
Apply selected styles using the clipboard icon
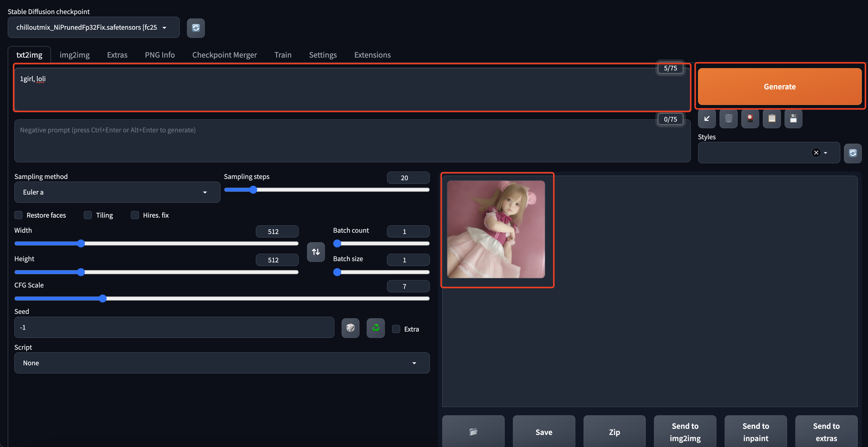click(772, 119)
